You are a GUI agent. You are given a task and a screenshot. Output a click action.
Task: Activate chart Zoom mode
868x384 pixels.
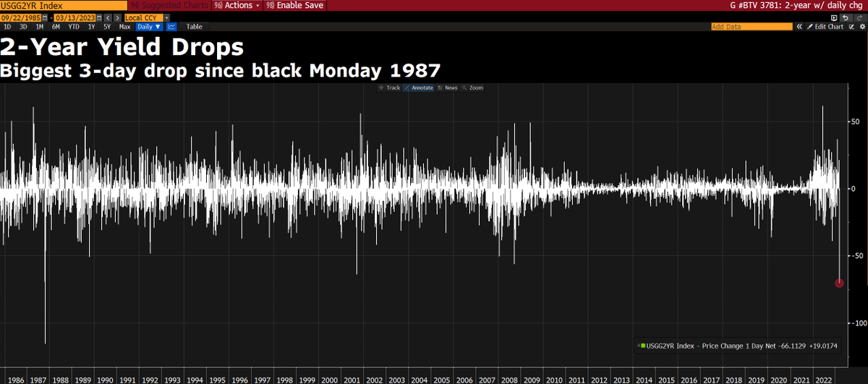point(472,88)
